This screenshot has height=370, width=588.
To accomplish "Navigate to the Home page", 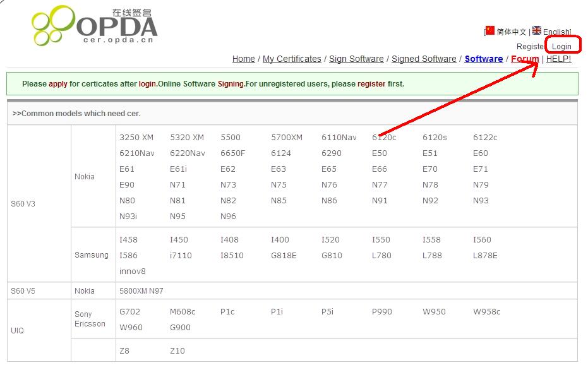I will [x=243, y=59].
